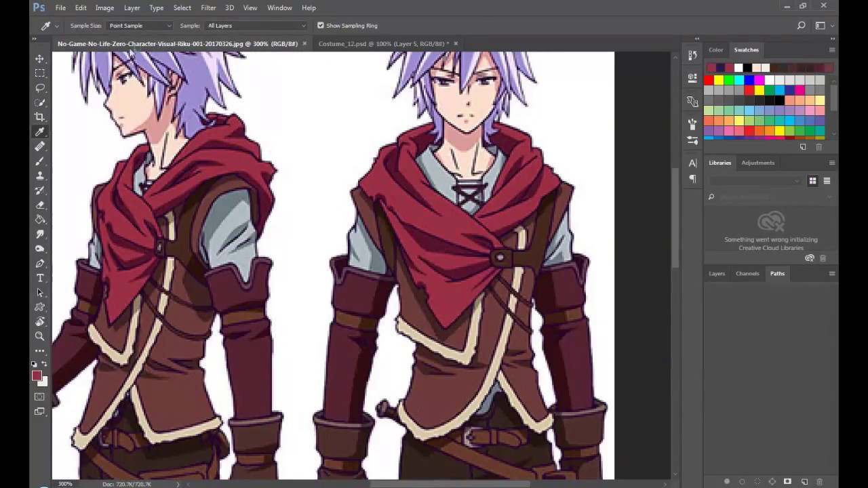
Task: Select the Smudge tool
Action: 40,234
